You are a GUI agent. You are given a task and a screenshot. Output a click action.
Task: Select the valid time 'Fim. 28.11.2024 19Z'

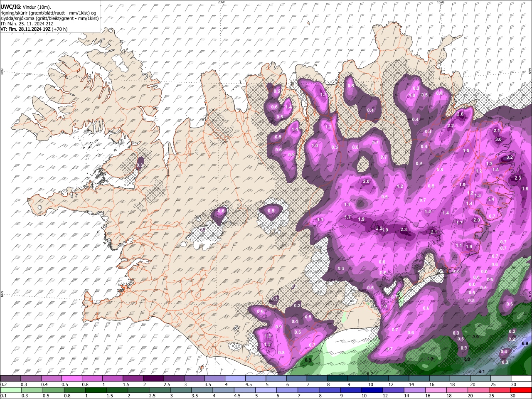point(29,29)
